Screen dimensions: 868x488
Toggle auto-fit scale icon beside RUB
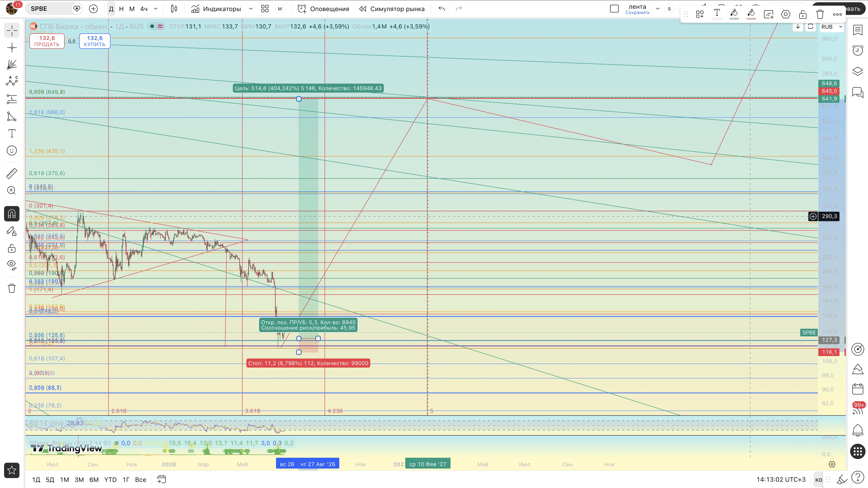(810, 27)
